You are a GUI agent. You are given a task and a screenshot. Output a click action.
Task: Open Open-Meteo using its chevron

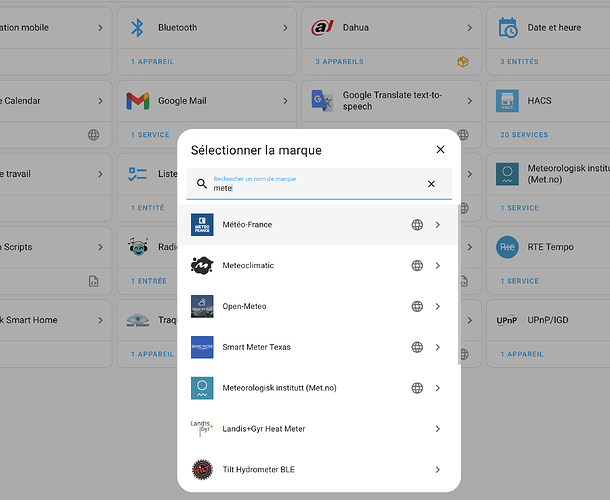[x=438, y=306]
